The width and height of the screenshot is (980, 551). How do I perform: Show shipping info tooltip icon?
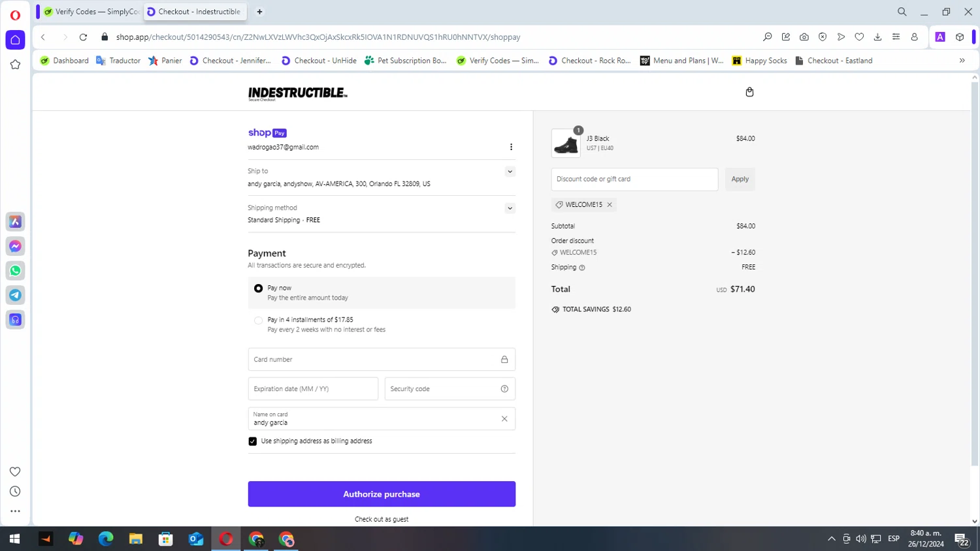[582, 268]
